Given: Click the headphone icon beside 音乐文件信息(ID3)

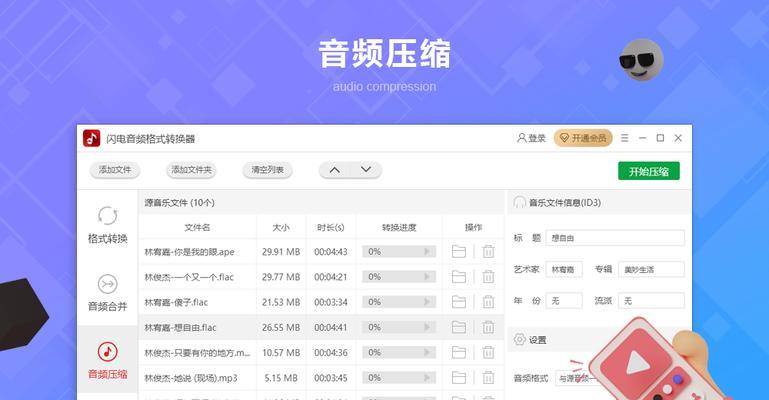Looking at the screenshot, I should [x=519, y=202].
